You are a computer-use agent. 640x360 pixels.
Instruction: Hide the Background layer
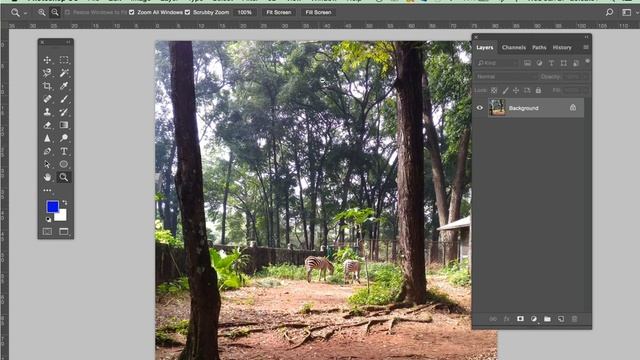480,108
